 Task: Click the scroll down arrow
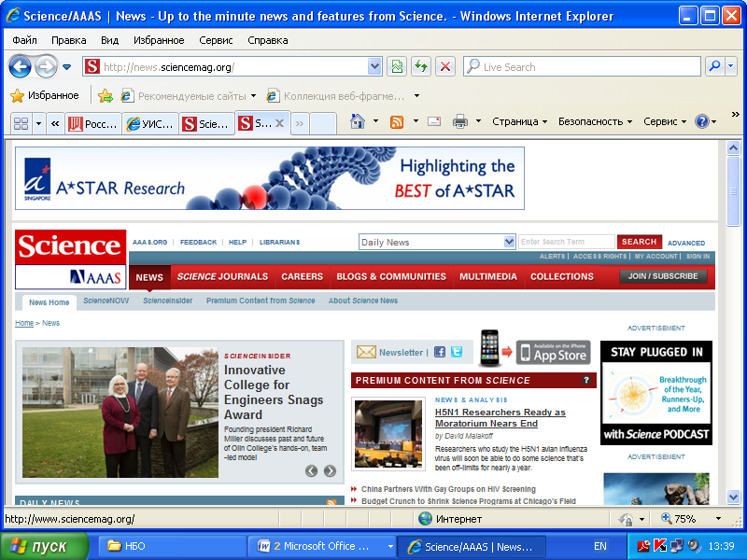[733, 497]
